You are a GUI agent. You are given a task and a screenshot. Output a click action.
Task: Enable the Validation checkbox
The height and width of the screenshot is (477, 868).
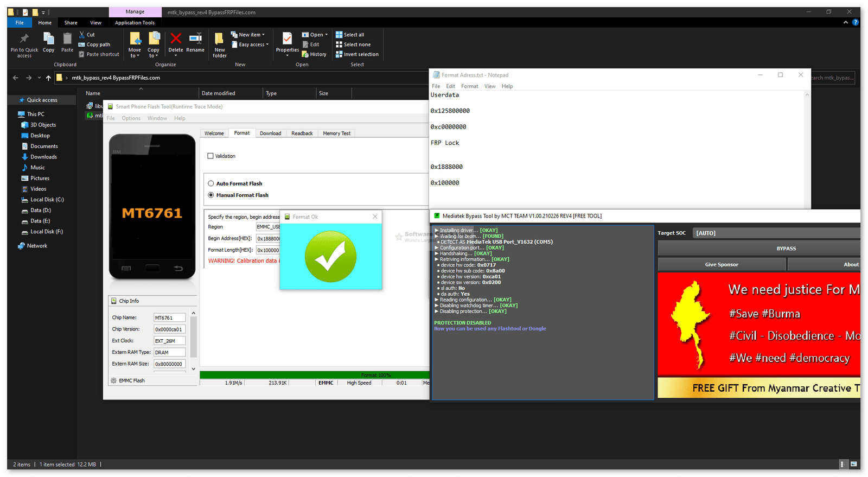210,156
